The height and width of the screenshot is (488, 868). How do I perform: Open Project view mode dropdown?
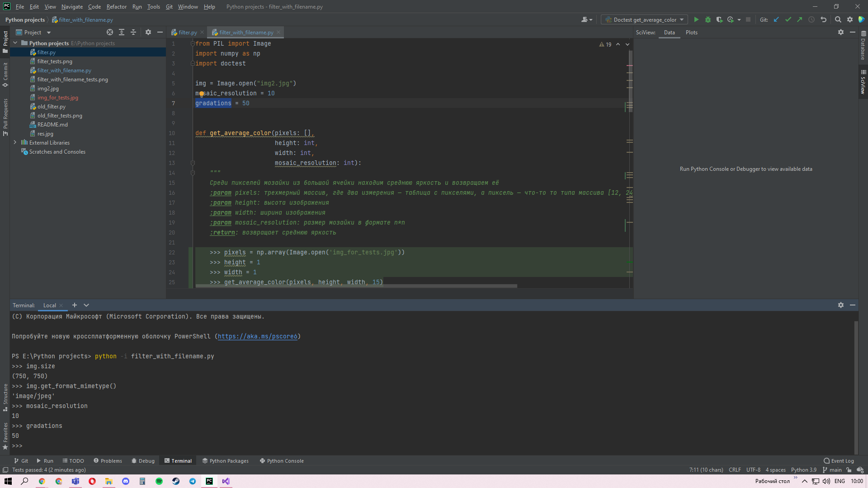click(x=49, y=33)
